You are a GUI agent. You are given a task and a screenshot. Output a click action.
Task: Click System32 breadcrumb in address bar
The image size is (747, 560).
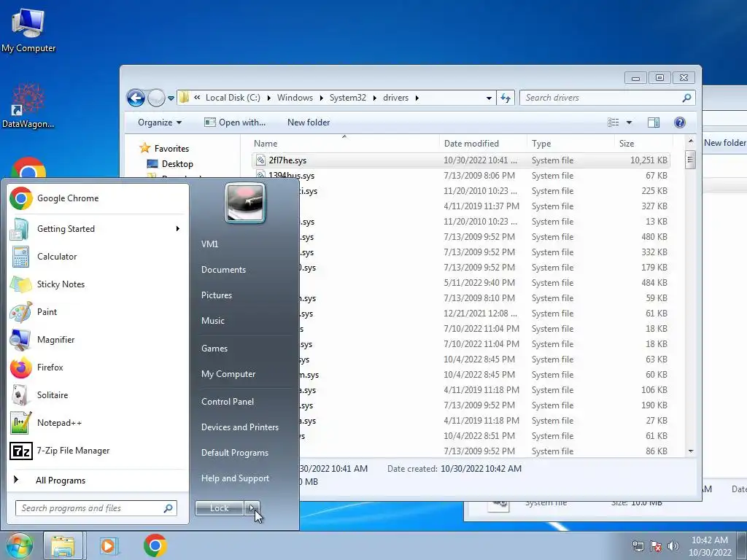click(348, 98)
